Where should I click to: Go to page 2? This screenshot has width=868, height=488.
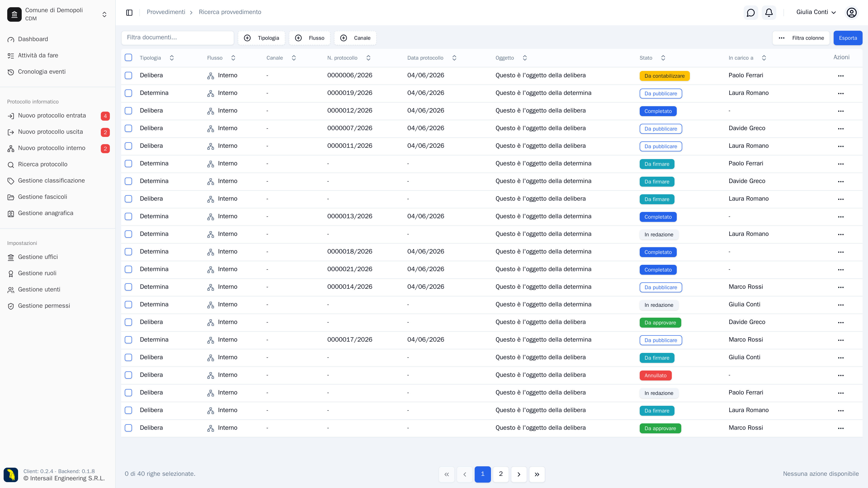[x=501, y=474]
